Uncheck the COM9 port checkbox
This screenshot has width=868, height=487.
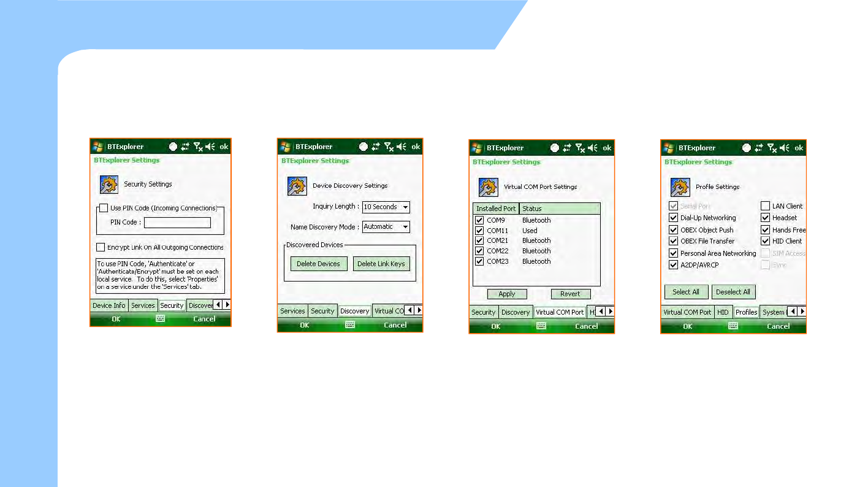tap(479, 220)
